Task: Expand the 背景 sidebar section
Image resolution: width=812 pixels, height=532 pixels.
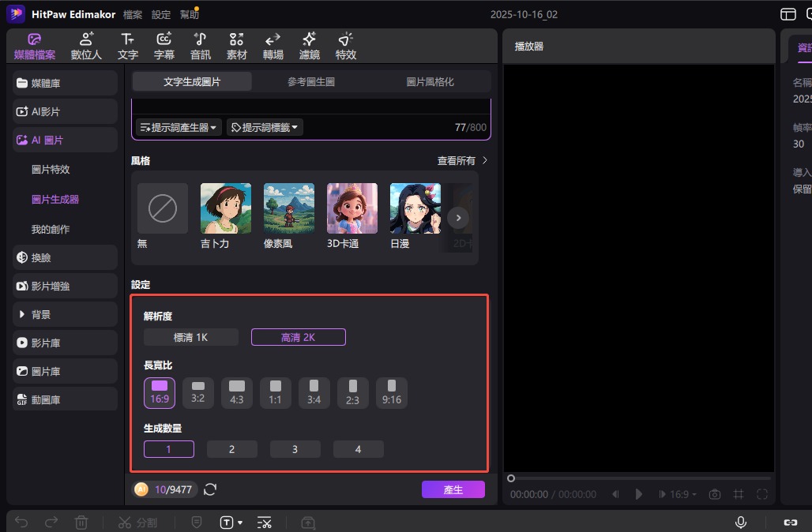Action: tap(66, 314)
